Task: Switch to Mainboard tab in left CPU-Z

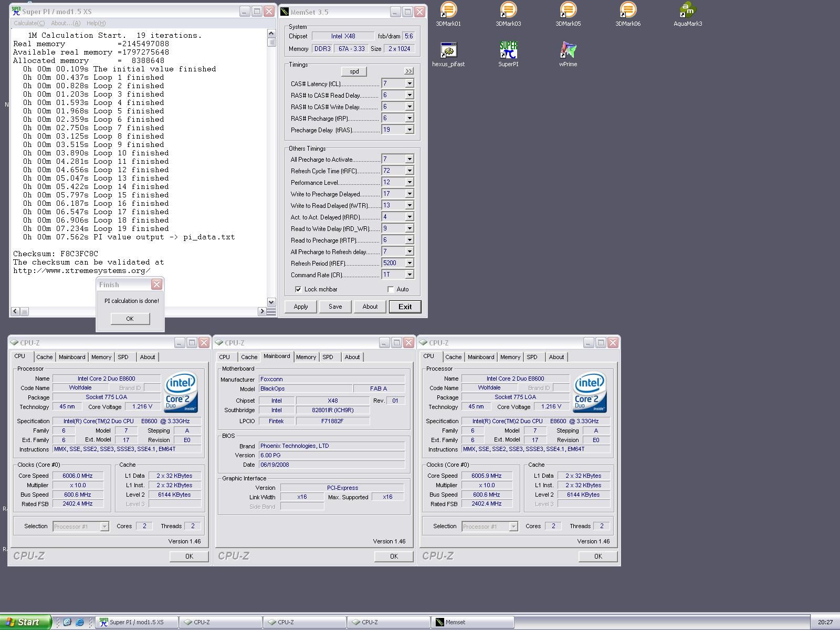Action: 72,357
